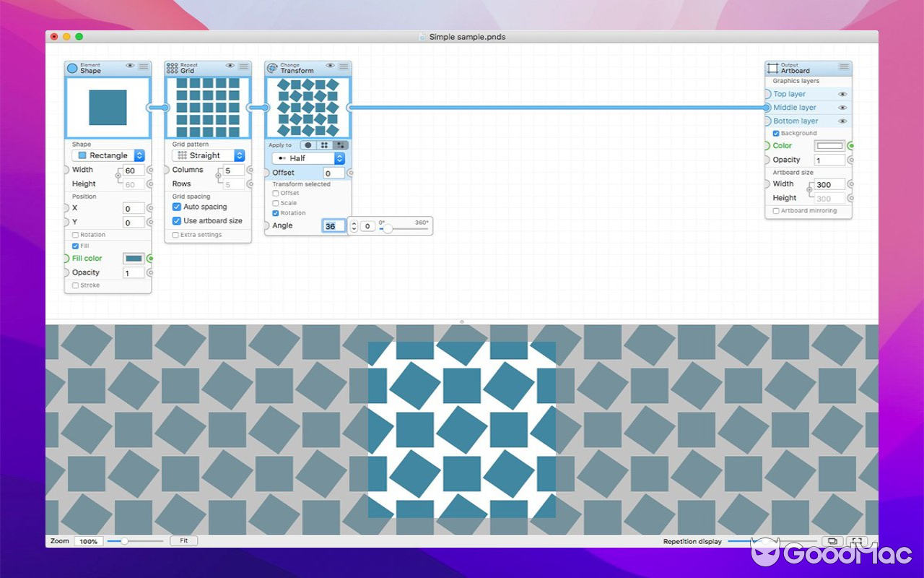This screenshot has width=924, height=578.
Task: Enable Scale under Transform selected
Action: pos(276,203)
